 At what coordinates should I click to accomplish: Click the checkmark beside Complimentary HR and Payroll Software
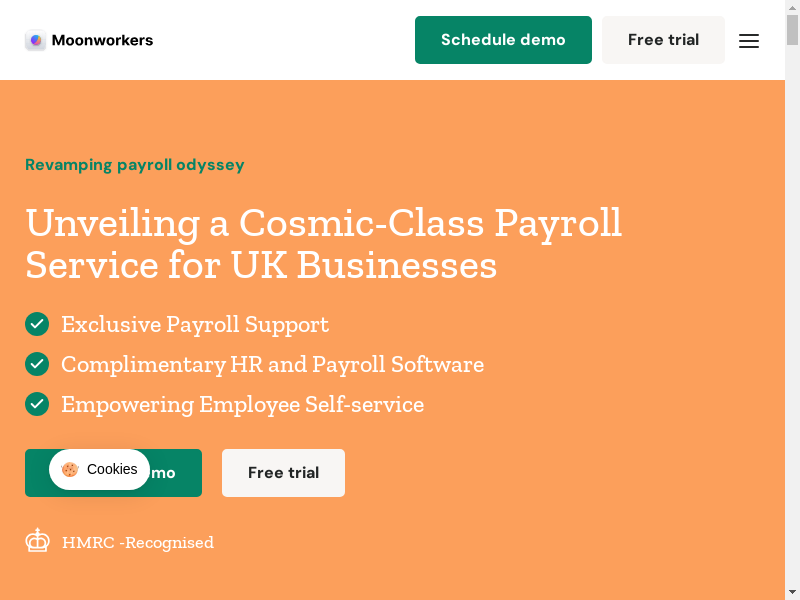click(37, 364)
